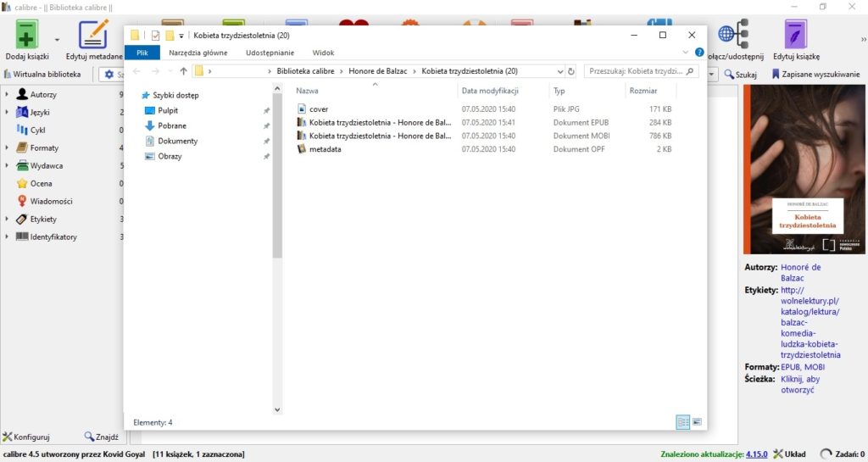Viewport: 868px width, 462px height.
Task: Click Konfiguruj in tag browser
Action: (26, 437)
